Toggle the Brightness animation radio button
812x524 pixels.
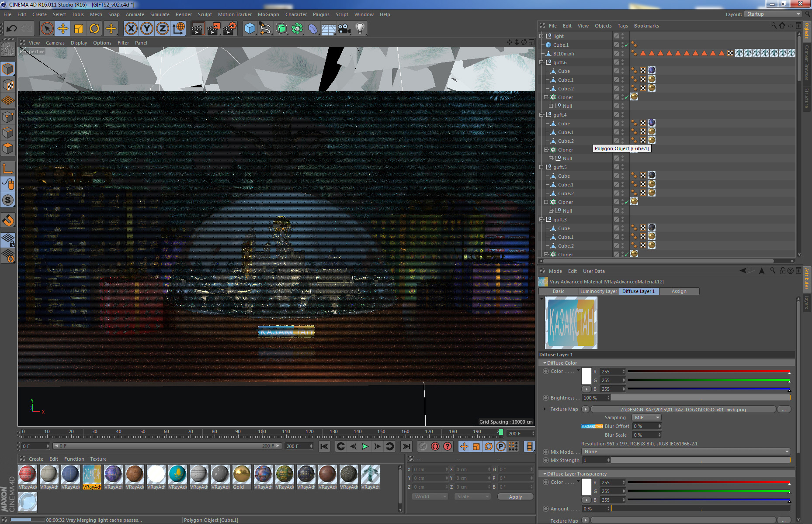coord(546,398)
